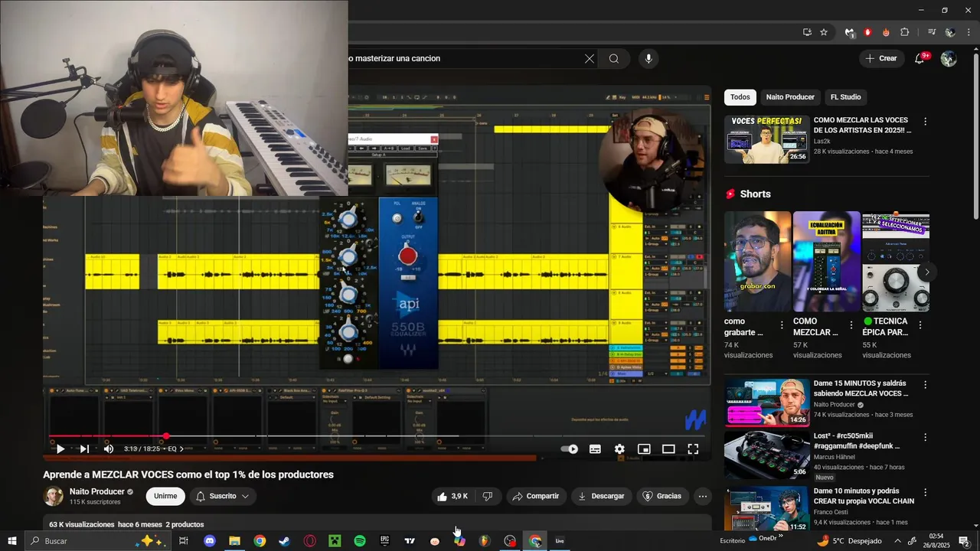Image resolution: width=980 pixels, height=551 pixels.
Task: Dislike the video
Action: coord(488,496)
